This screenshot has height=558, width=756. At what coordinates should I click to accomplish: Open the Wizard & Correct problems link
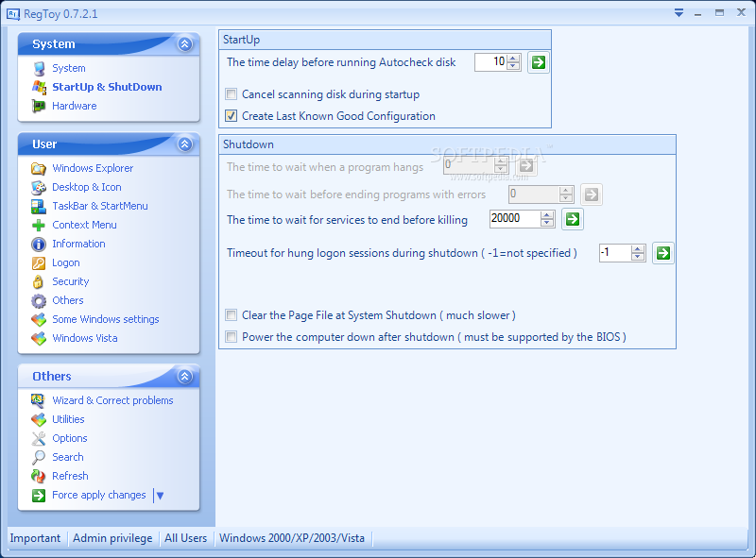[x=112, y=400]
